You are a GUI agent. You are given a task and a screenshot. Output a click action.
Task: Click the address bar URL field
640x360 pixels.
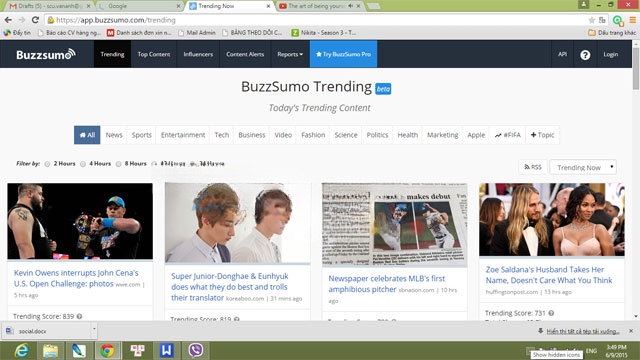tap(318, 20)
